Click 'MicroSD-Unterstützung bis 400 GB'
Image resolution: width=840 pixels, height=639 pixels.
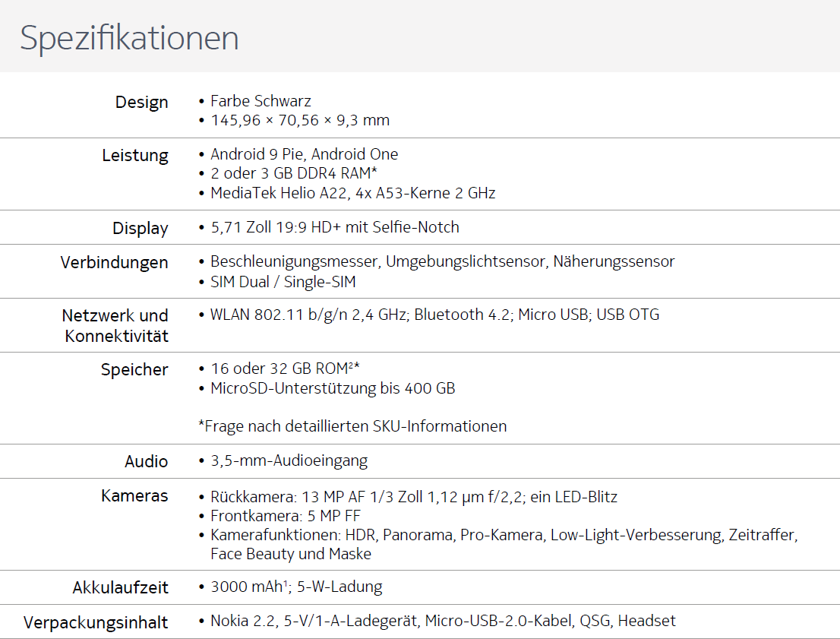pyautogui.click(x=333, y=388)
